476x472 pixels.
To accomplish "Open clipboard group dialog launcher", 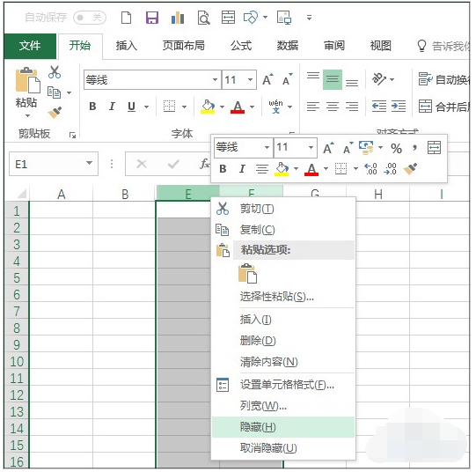I will 72,135.
